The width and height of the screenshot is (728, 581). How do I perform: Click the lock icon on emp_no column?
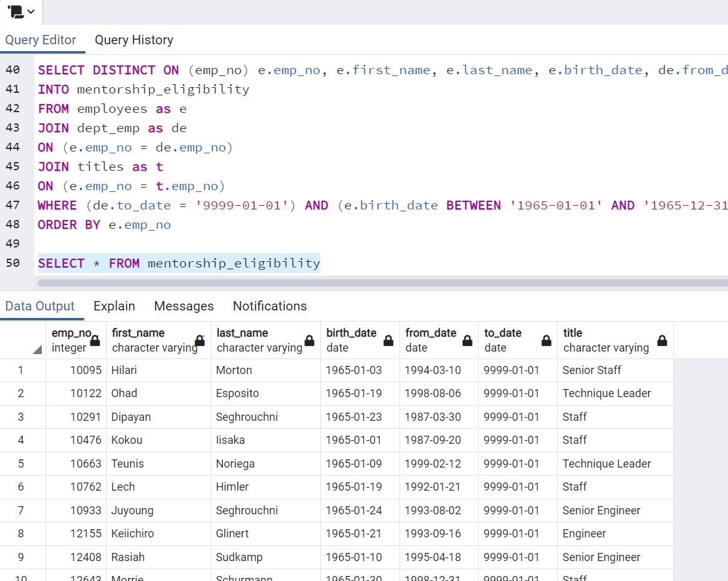[95, 342]
